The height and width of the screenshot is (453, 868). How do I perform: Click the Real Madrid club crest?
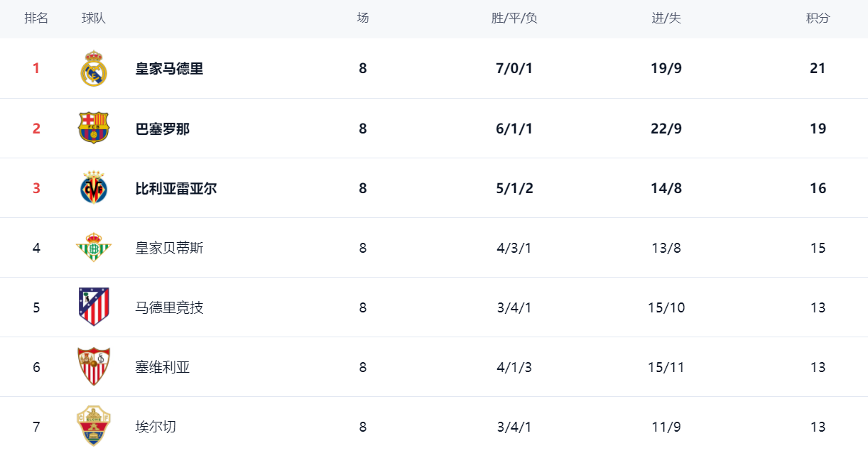(x=93, y=69)
